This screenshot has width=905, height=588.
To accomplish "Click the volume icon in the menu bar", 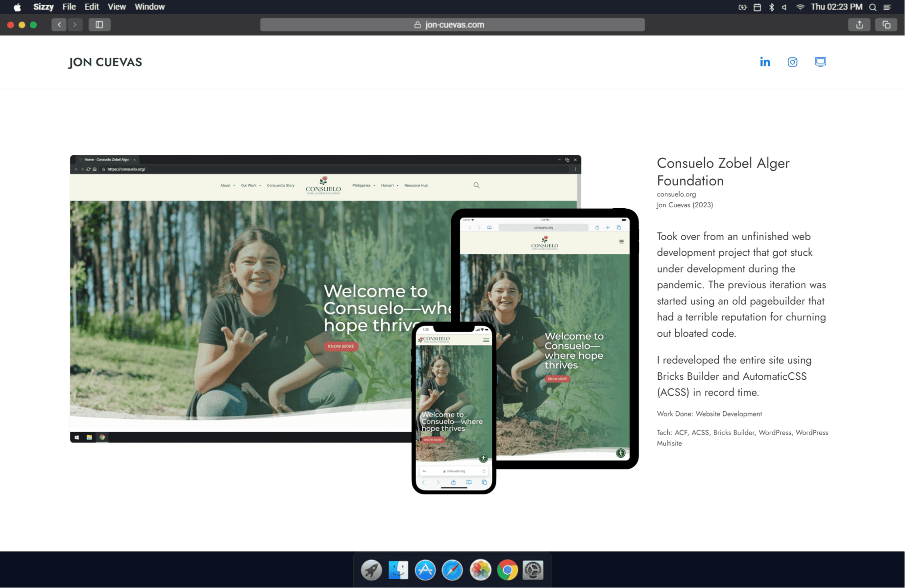I will [x=785, y=7].
